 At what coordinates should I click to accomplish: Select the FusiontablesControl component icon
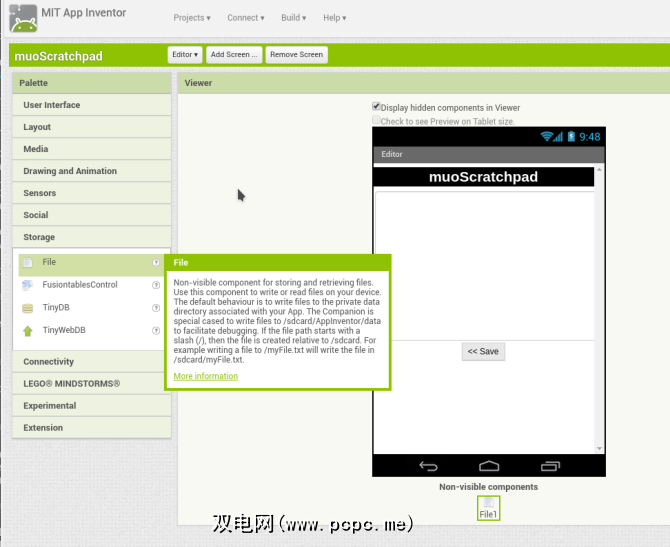point(28,285)
